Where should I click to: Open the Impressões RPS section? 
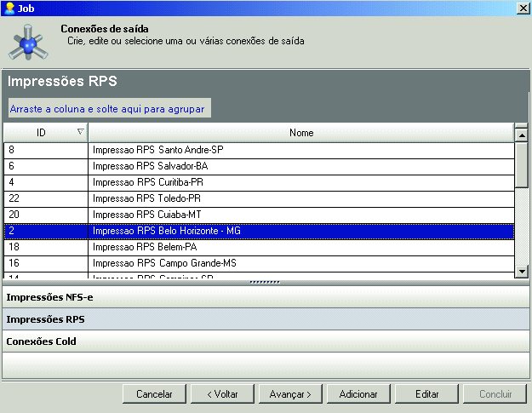click(x=266, y=319)
